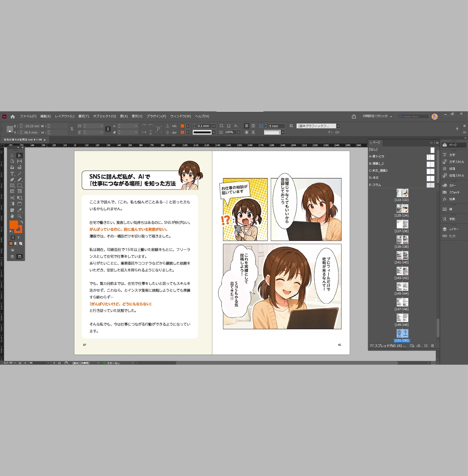Apply Gradient mode button in toolbox

[16, 243]
